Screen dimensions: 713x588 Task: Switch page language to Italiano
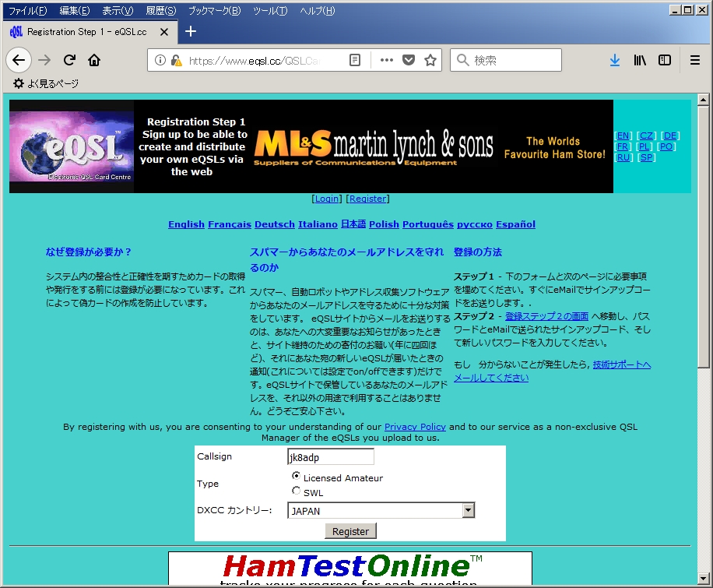[x=318, y=224]
